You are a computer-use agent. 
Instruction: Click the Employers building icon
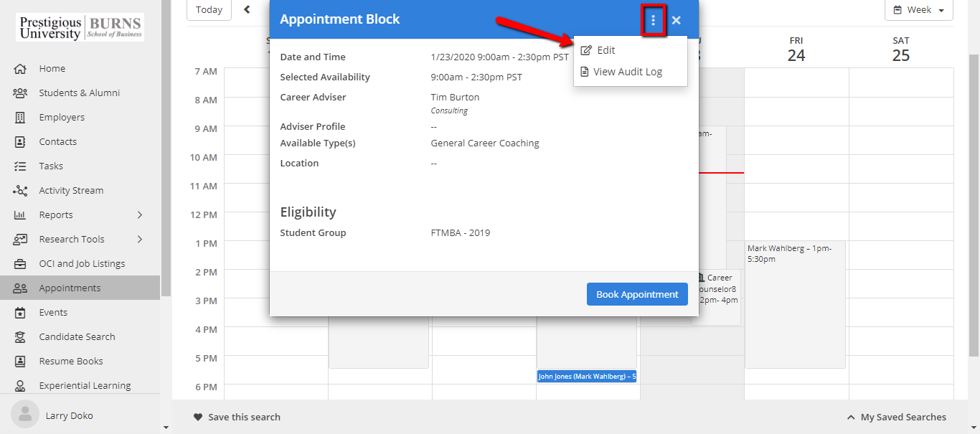click(x=20, y=118)
